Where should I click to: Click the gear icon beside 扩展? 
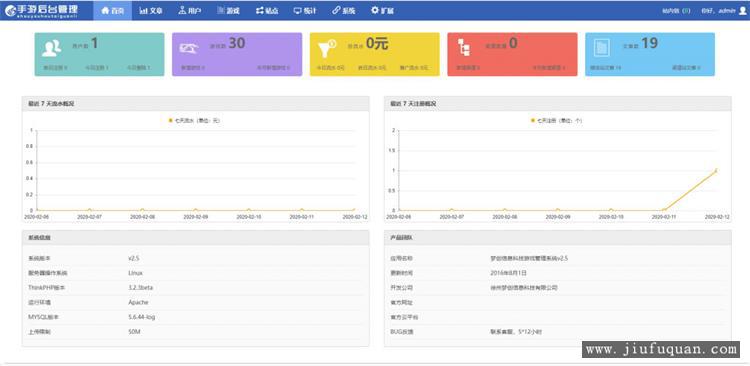coord(375,11)
